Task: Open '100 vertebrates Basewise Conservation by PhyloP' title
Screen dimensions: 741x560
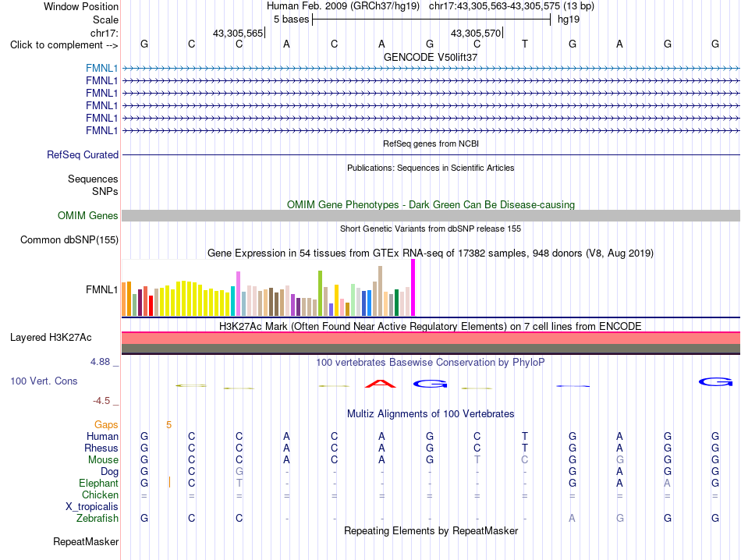Action: [431, 363]
